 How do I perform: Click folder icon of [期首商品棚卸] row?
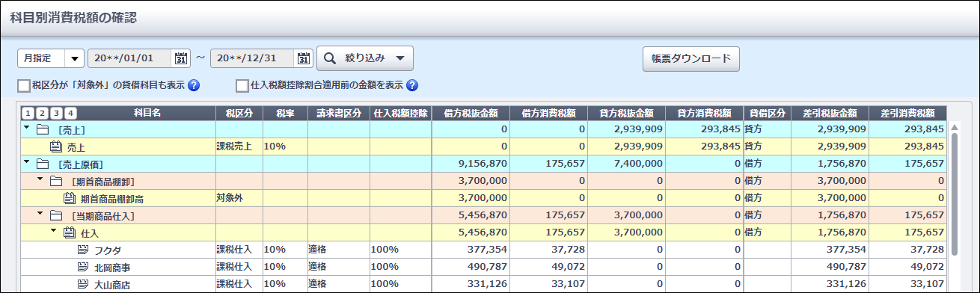pyautogui.click(x=55, y=181)
